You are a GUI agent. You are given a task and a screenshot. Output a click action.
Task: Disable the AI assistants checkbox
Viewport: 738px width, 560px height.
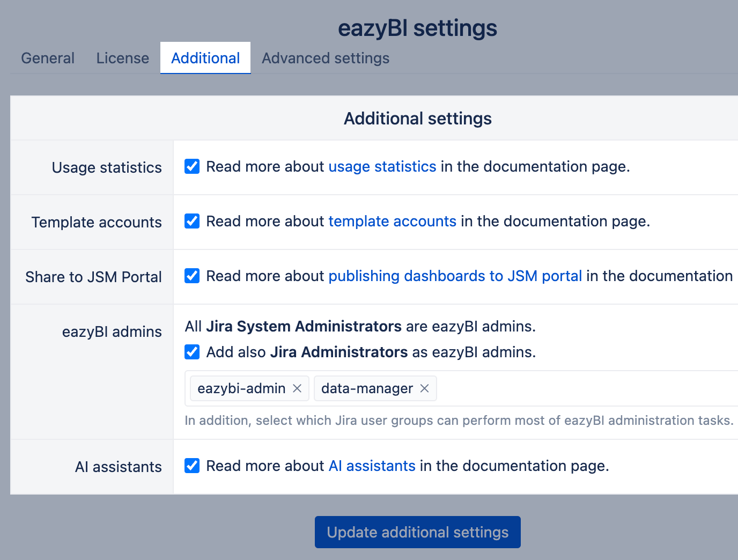point(192,466)
